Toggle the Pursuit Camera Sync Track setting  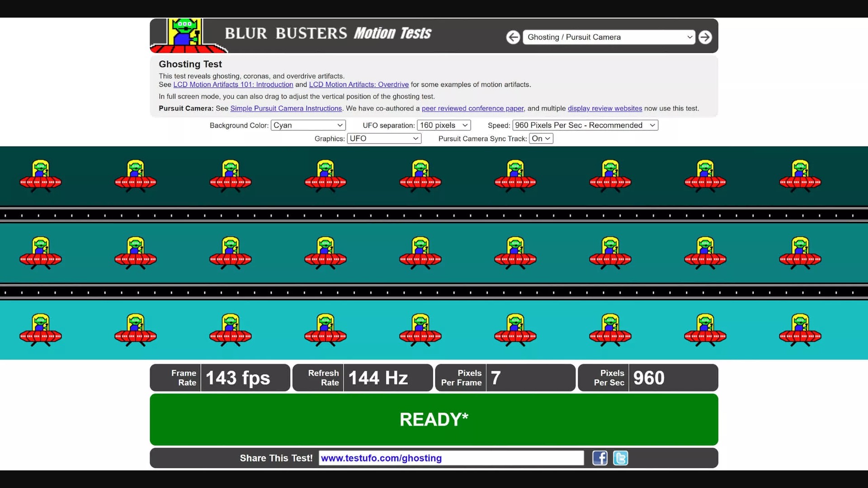[x=541, y=139]
